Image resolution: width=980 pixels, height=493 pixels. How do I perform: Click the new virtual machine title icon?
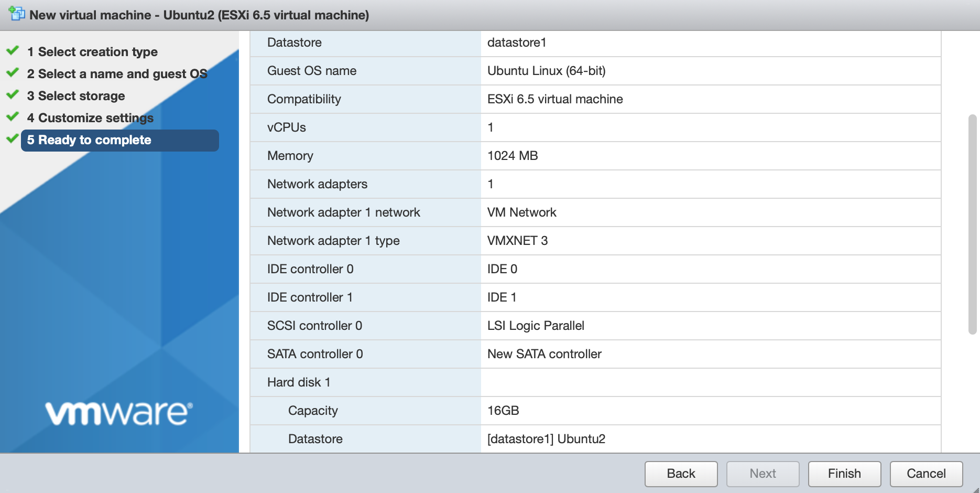[17, 14]
